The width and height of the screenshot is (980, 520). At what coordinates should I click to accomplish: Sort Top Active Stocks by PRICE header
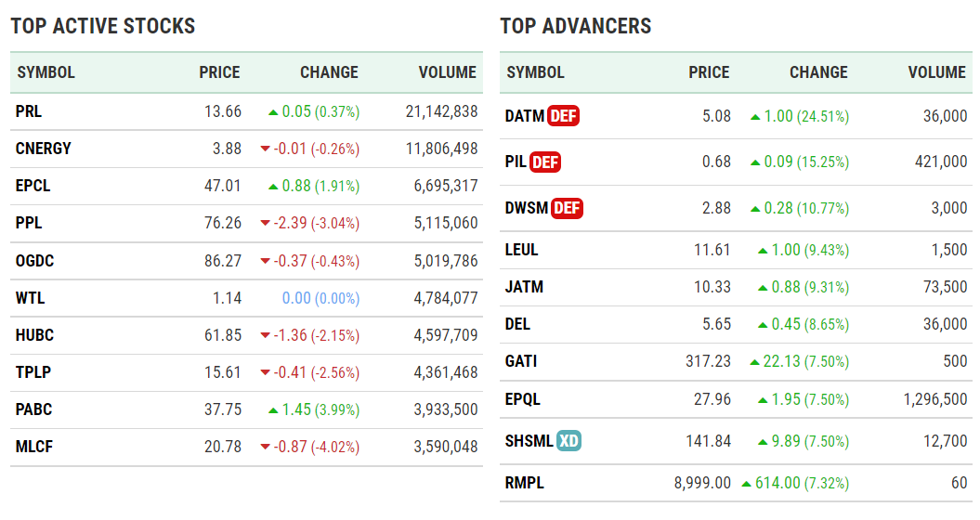pyautogui.click(x=219, y=72)
